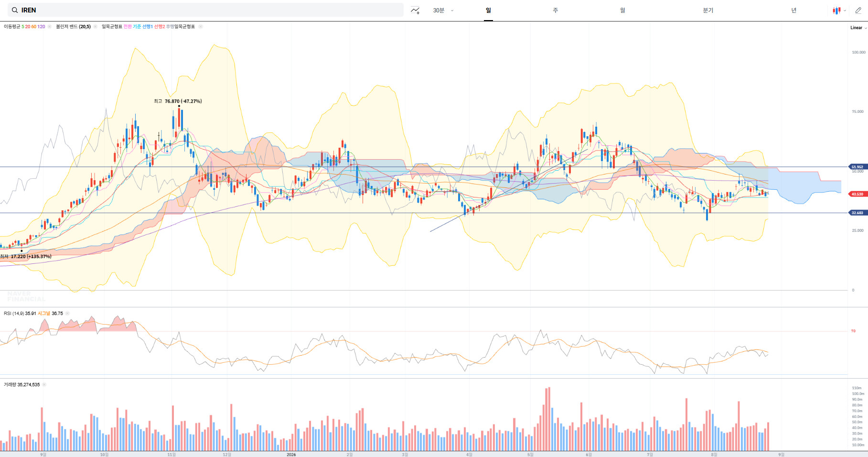This screenshot has height=457, width=868.
Task: Click the 32.603 price label on axis
Action: 857,213
